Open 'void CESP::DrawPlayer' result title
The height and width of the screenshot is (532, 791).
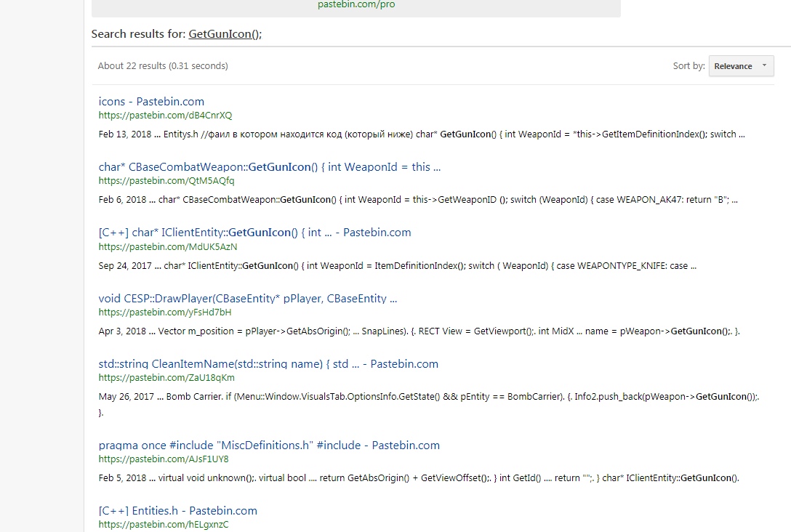248,299
